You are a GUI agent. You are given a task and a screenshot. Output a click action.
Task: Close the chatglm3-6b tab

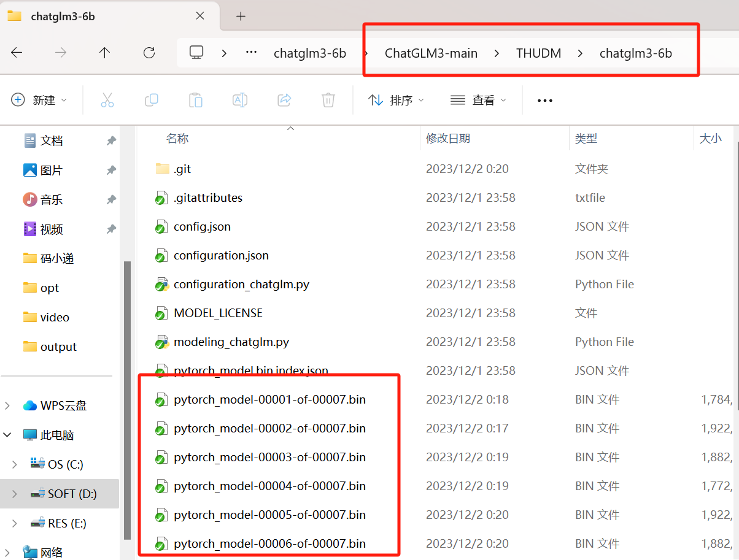[200, 16]
